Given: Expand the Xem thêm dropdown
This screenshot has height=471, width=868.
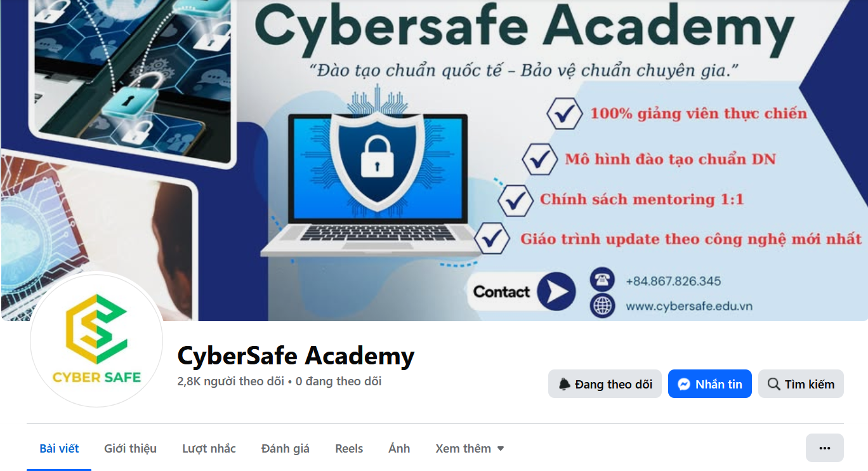Looking at the screenshot, I should click(470, 448).
